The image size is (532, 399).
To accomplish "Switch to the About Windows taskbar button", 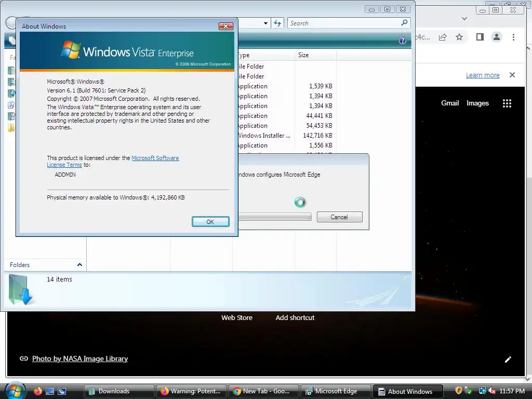I will [408, 391].
